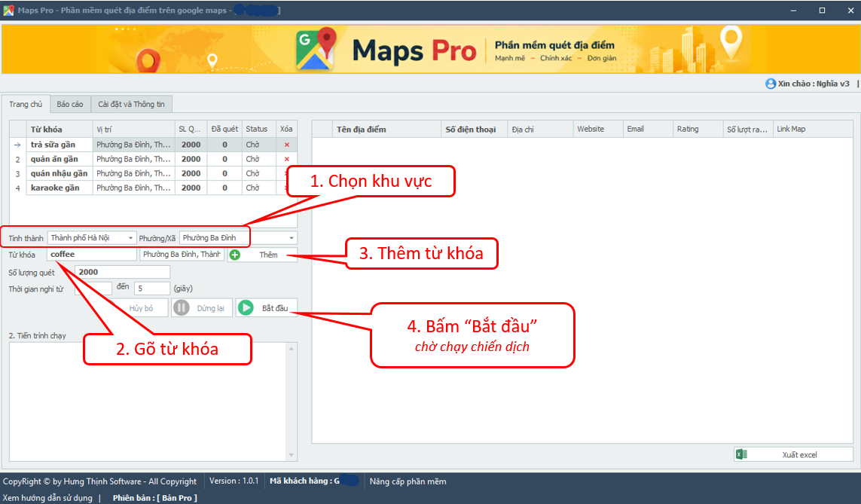861x504 pixels.
Task: Click the green play icon for Bắt đầu
Action: pyautogui.click(x=246, y=308)
